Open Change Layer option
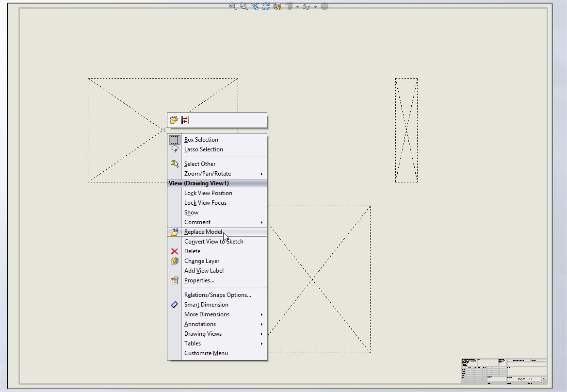This screenshot has height=392, width=567. 201,261
